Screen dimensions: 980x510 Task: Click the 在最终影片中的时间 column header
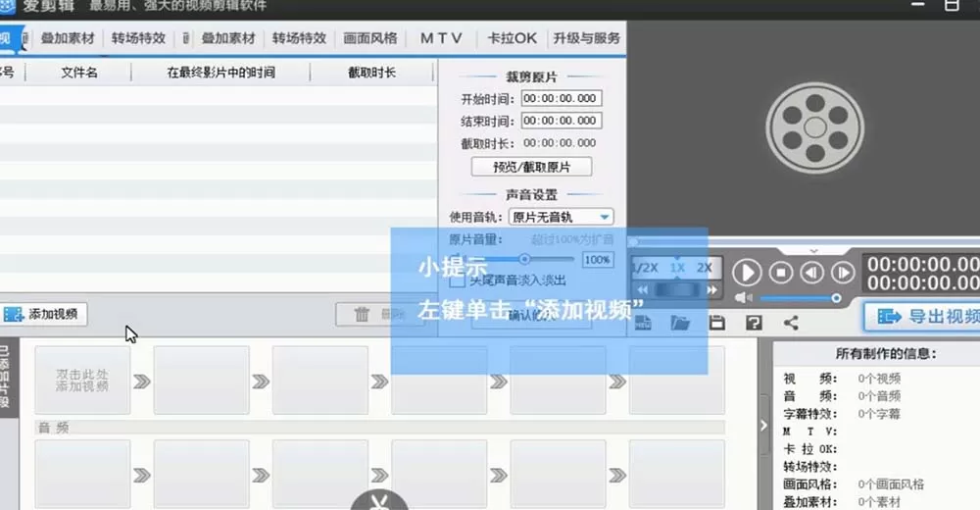(x=220, y=73)
